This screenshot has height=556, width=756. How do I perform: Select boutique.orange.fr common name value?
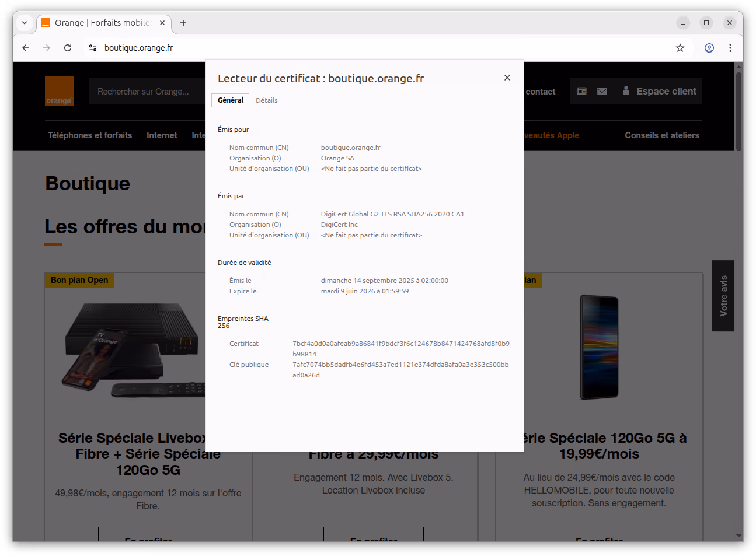350,148
